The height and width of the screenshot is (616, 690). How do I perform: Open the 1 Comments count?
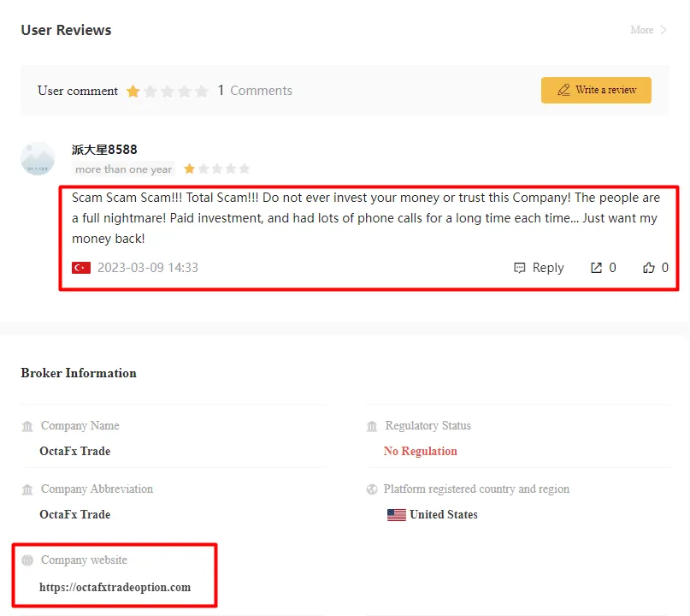[255, 91]
